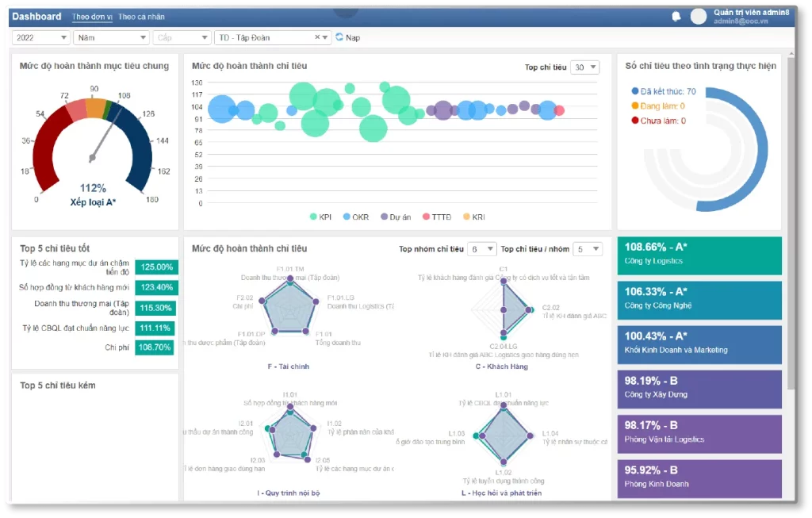812x518 pixels.
Task: Click Xếp loại A* rating text
Action: [x=94, y=202]
